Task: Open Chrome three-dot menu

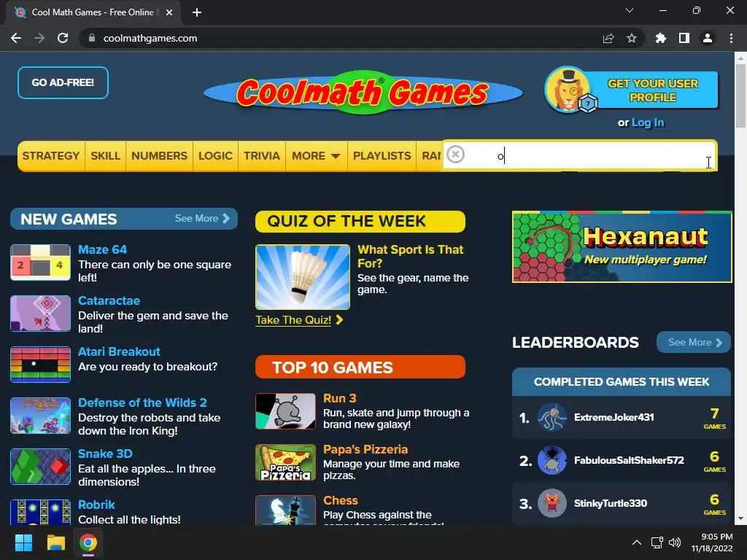Action: pyautogui.click(x=731, y=38)
